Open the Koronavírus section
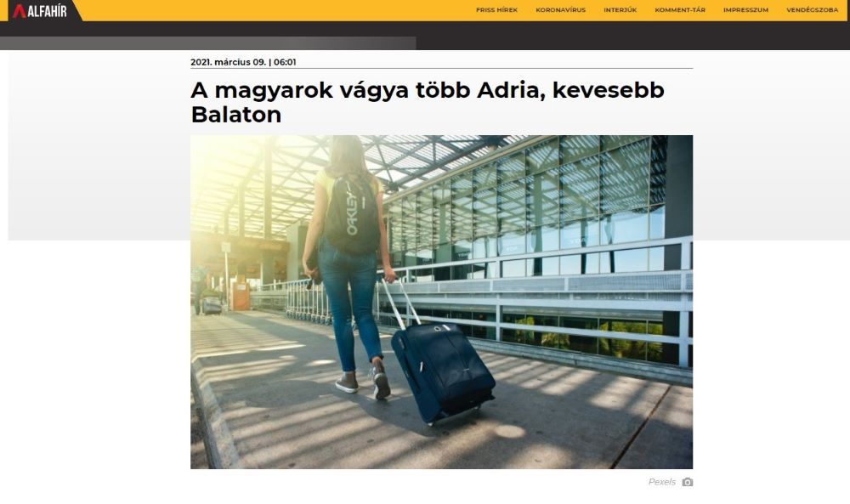Screen dimensions: 850x504 (x=560, y=9)
